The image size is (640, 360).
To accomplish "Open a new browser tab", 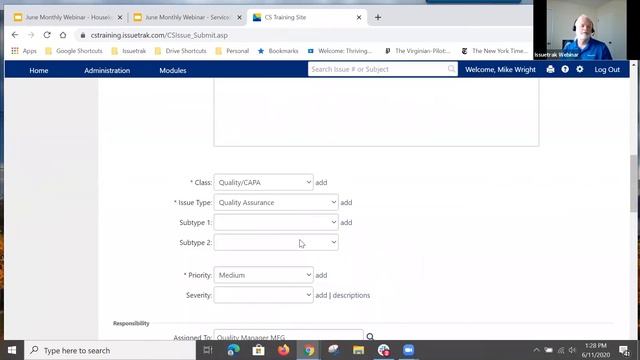I will click(378, 17).
